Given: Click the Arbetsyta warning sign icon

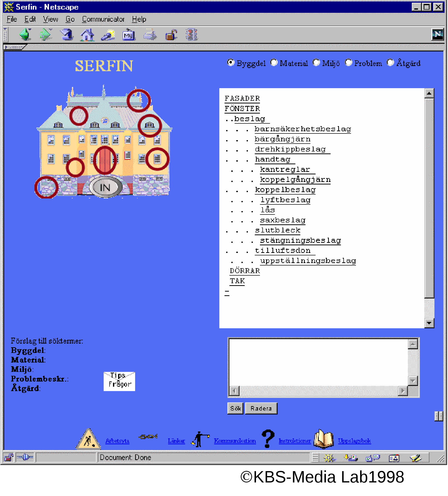Looking at the screenshot, I should pyautogui.click(x=88, y=439).
